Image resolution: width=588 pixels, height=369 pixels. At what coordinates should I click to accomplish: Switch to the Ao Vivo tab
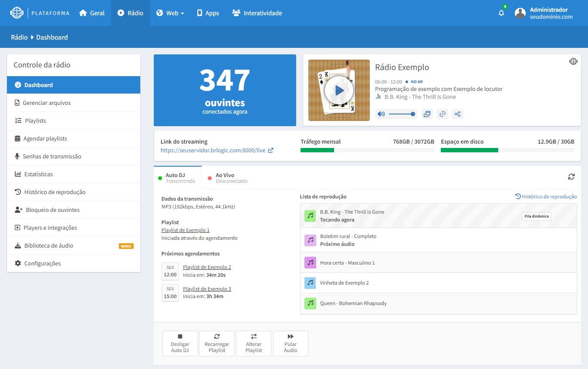click(x=225, y=178)
